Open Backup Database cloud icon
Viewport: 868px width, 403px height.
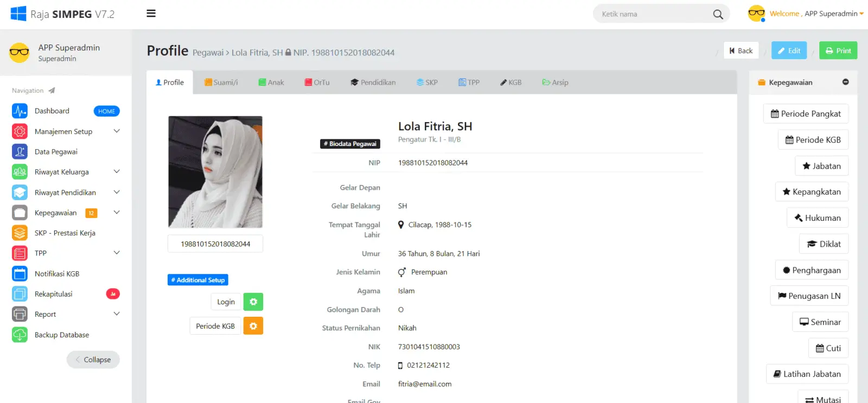click(x=20, y=335)
